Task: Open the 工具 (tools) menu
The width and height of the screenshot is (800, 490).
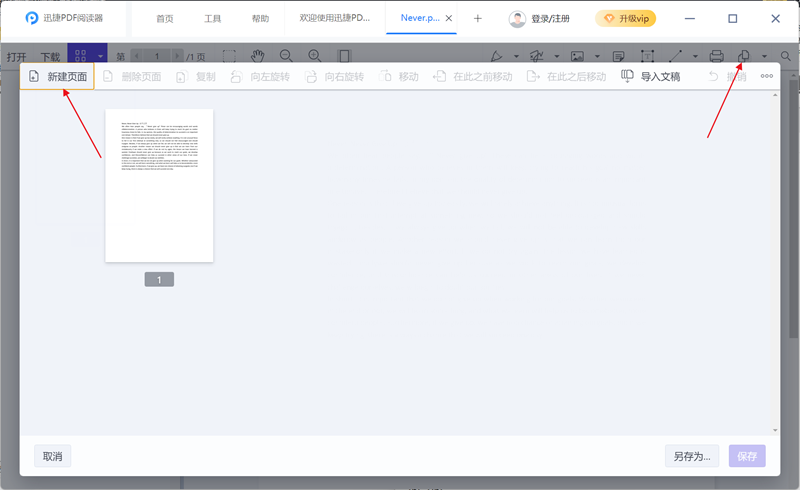Action: point(213,19)
